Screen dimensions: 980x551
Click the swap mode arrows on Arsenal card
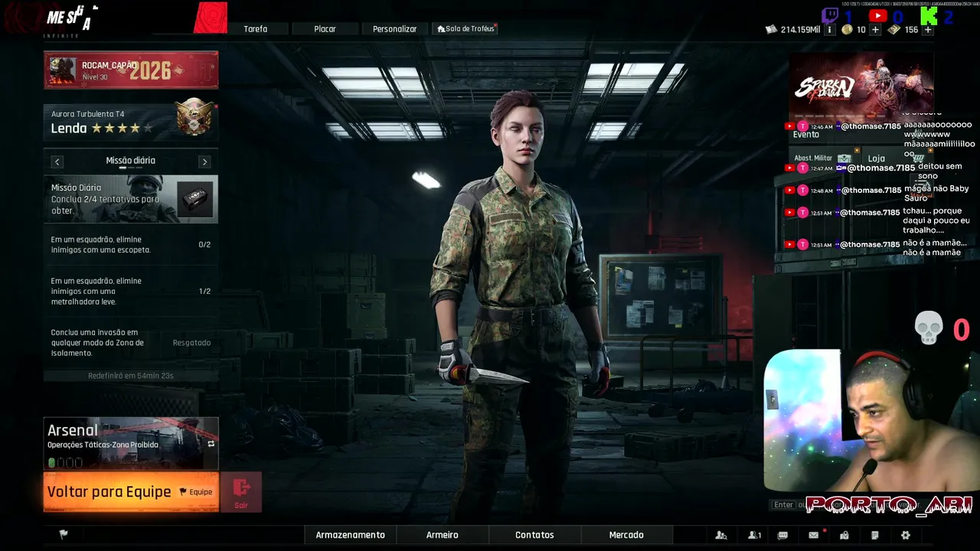coord(211,443)
